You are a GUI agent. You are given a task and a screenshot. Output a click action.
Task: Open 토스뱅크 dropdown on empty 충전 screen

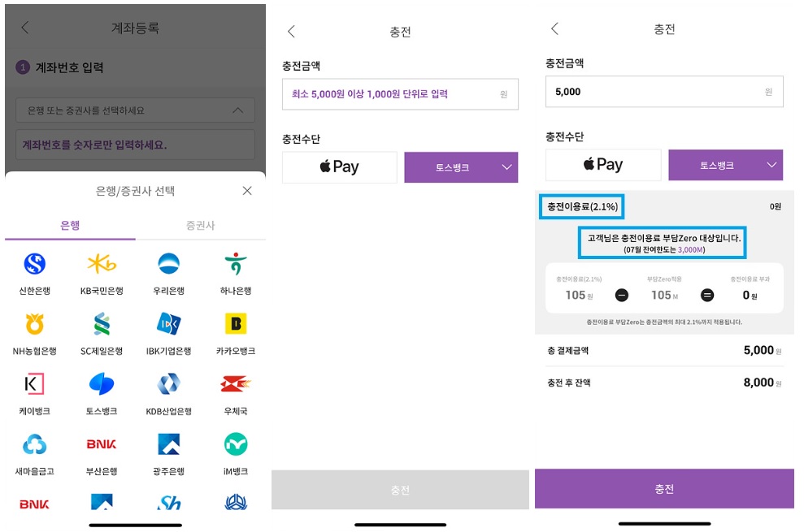pyautogui.click(x=461, y=167)
